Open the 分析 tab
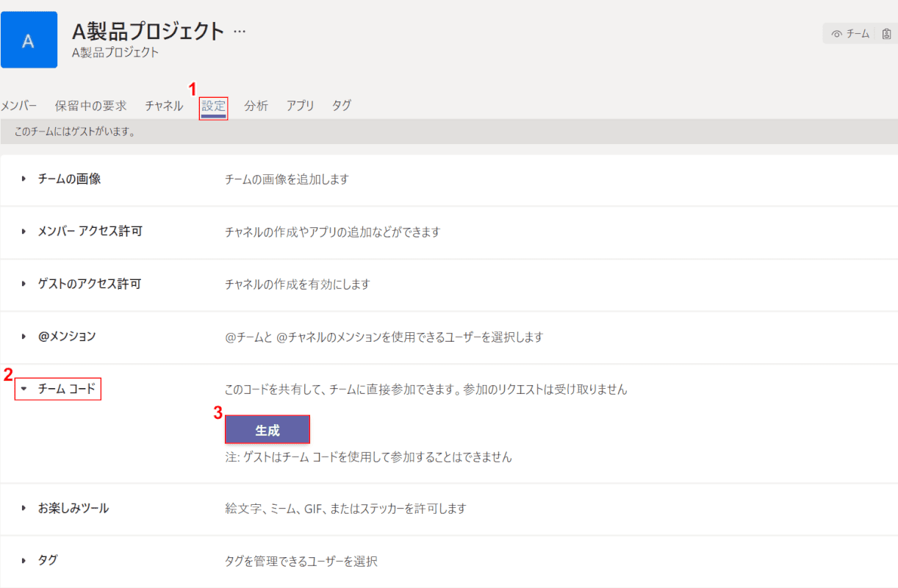The image size is (898, 588). coord(256,106)
